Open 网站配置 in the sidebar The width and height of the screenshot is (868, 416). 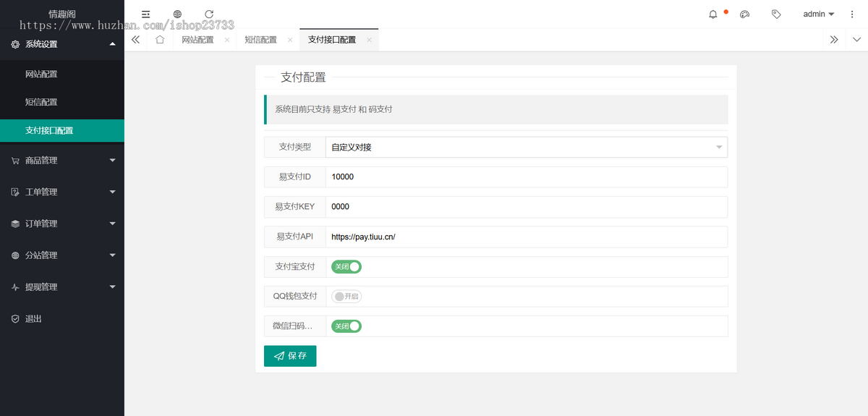click(x=62, y=74)
